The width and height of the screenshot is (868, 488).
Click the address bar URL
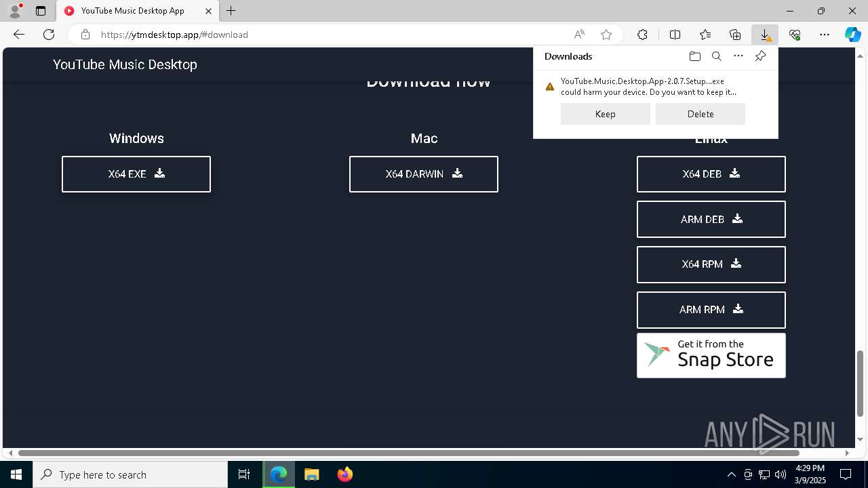[x=174, y=35]
